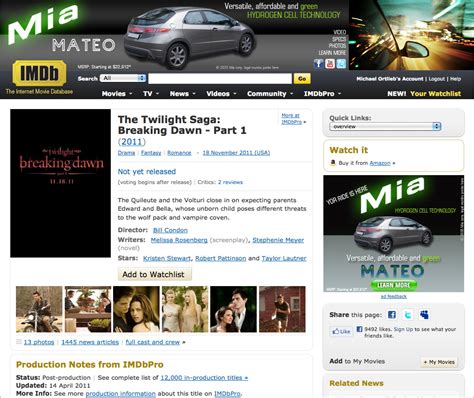Click VIDEO in top banner ad
Image resolution: width=474 pixels, height=398 pixels.
[340, 32]
